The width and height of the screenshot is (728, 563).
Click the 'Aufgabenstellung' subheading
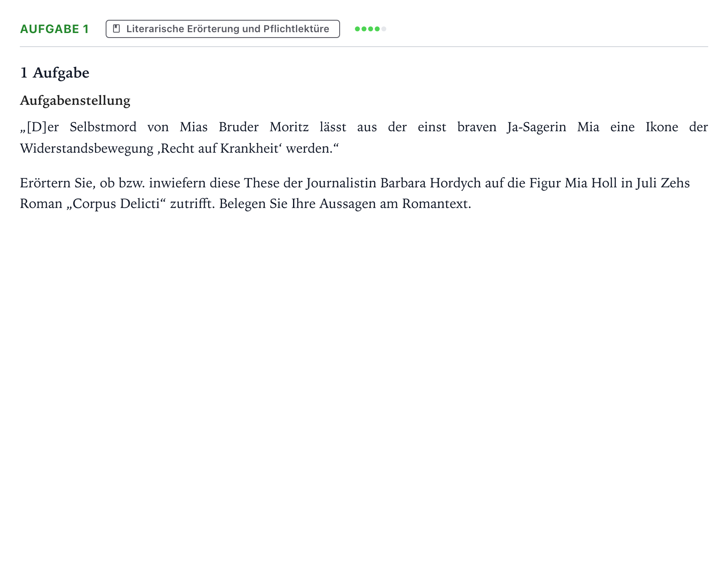75,100
